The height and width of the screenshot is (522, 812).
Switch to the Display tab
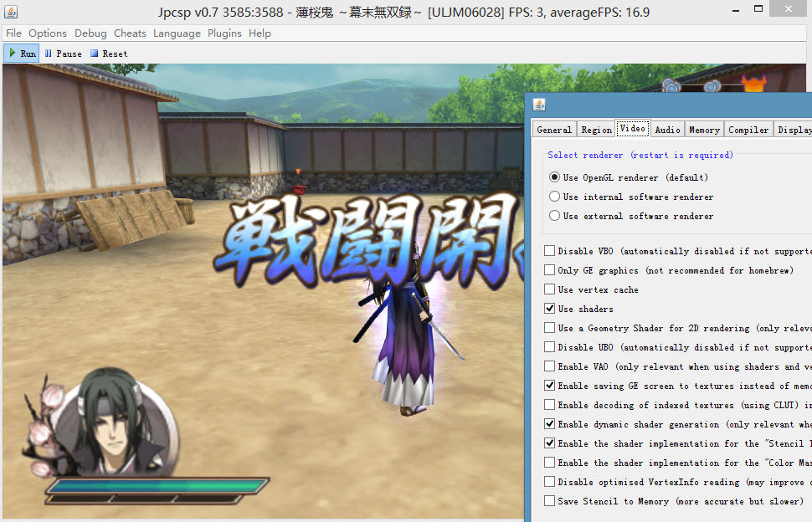[x=793, y=130]
